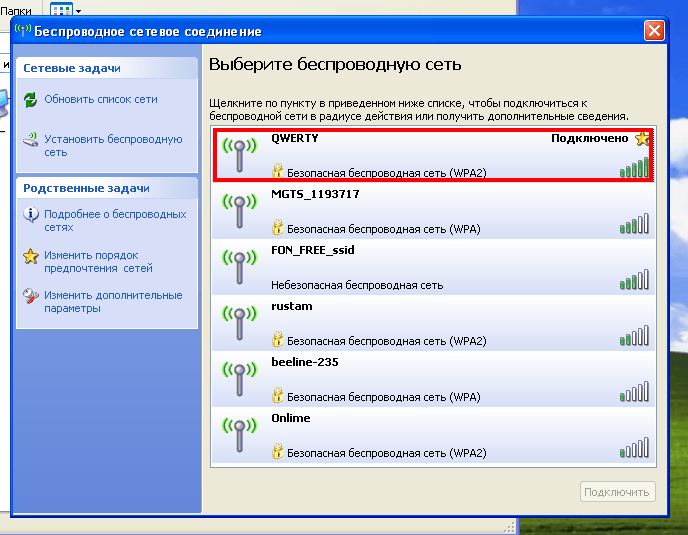Open the view dropdown arrow in background Explorer toolbar
The width and height of the screenshot is (688, 535).
(78, 11)
